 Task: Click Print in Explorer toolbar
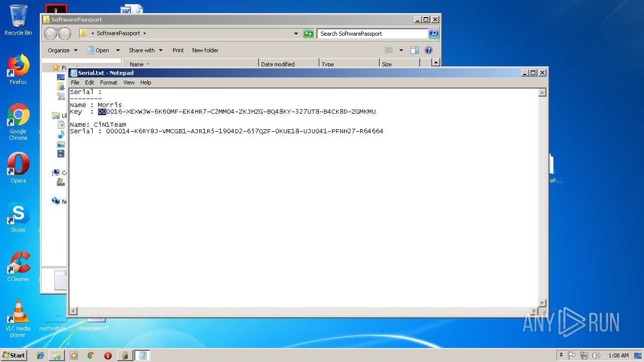(178, 50)
